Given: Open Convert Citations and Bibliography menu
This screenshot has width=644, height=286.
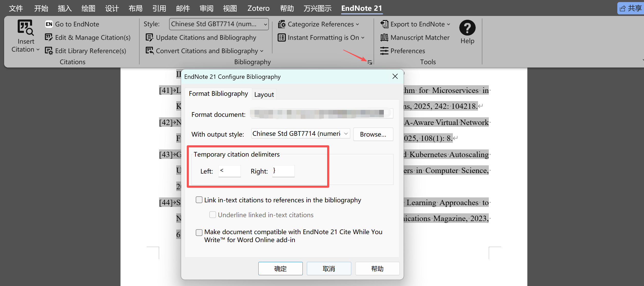Looking at the screenshot, I should [x=204, y=51].
